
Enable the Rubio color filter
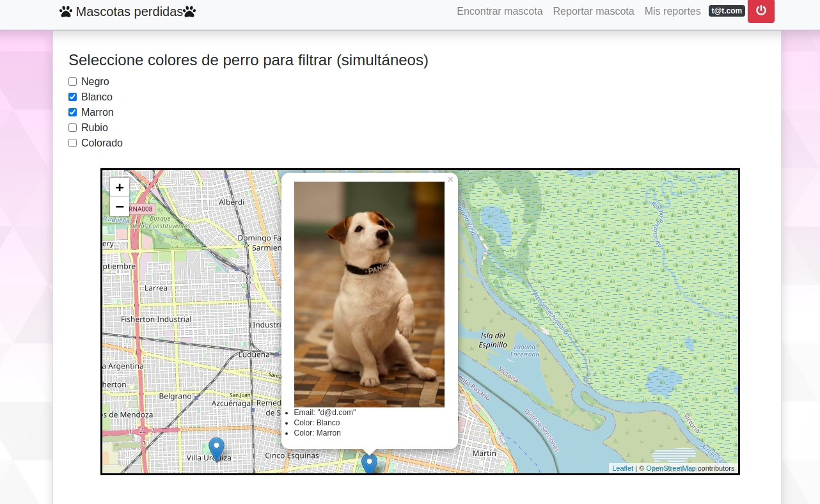pyautogui.click(x=73, y=128)
